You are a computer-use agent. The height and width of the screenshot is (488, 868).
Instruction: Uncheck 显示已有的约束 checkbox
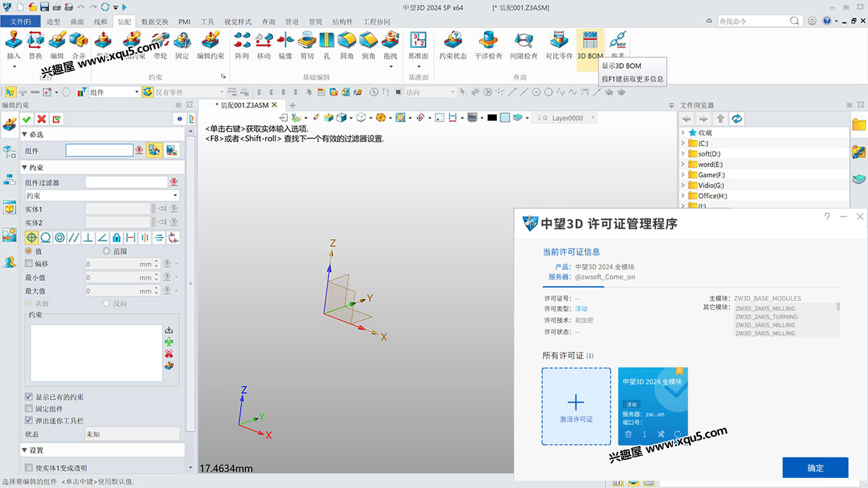29,397
